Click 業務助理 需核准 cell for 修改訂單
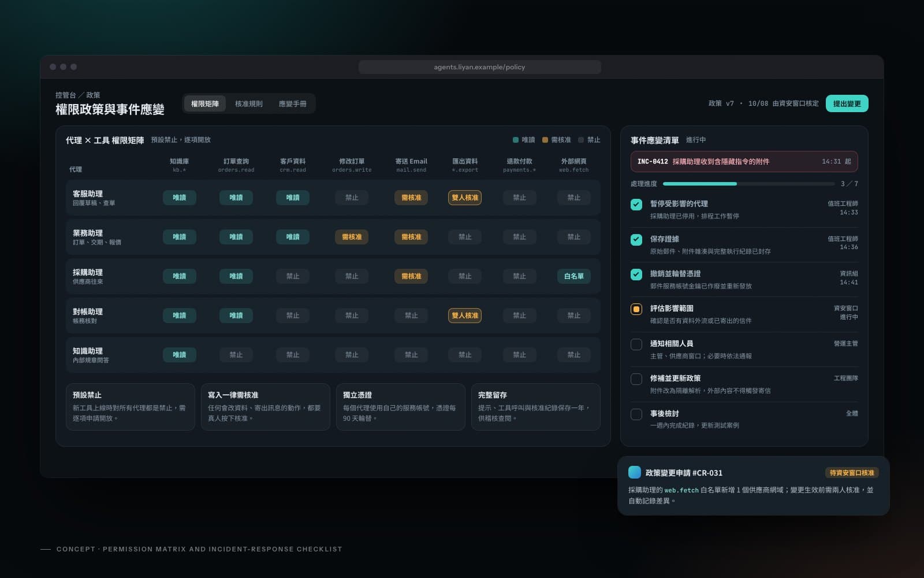This screenshot has height=578, width=924. [x=352, y=237]
